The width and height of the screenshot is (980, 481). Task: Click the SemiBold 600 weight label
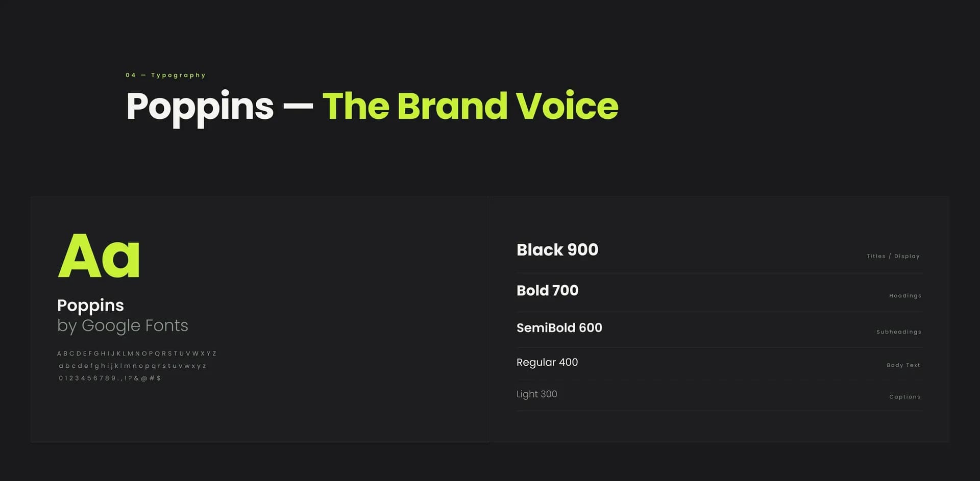point(559,327)
